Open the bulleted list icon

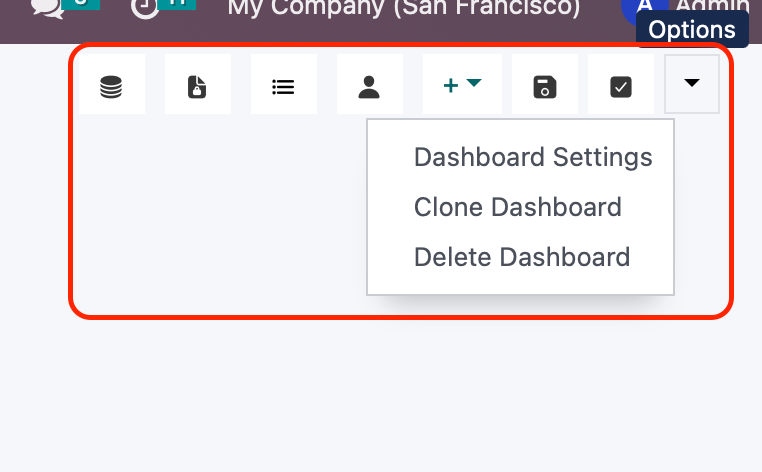pos(283,85)
